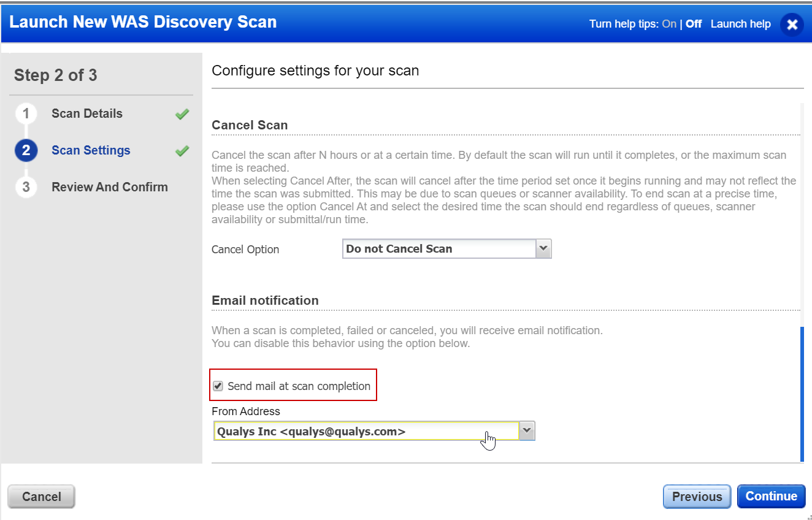Click the step 1 numbered circle icon
This screenshot has width=812, height=520.
tap(26, 114)
